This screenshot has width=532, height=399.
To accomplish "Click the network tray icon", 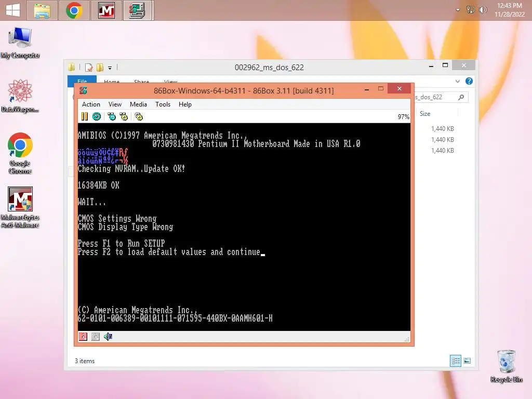I will coord(471,10).
